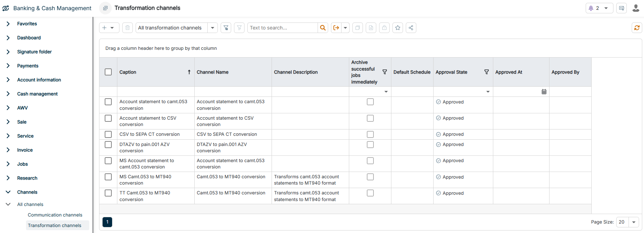Image resolution: width=644 pixels, height=233 pixels.
Task: Sort by Channel Description column header
Action: click(x=296, y=72)
